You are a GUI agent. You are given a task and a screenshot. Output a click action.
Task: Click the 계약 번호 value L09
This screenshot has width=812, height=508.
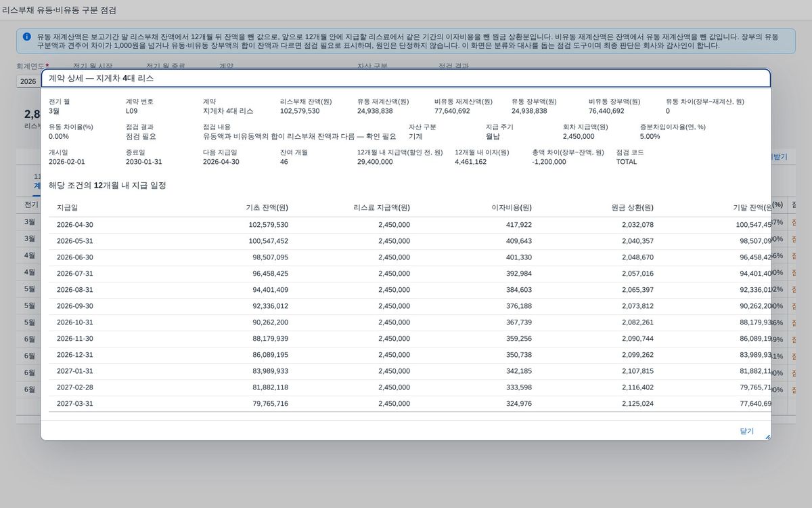(131, 111)
